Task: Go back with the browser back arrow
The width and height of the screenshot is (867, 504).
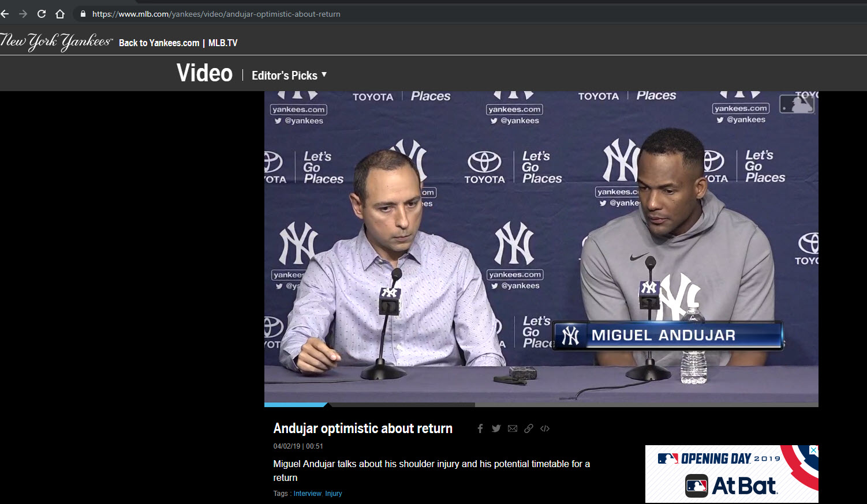Action: click(5, 14)
